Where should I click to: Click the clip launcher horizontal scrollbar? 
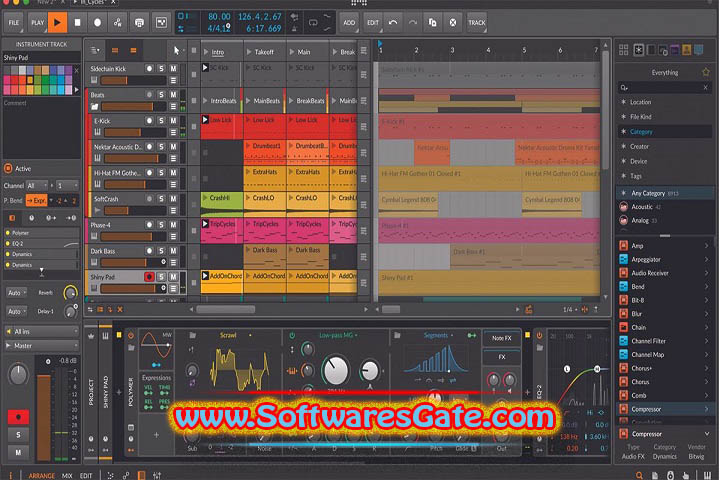pyautogui.click(x=226, y=309)
